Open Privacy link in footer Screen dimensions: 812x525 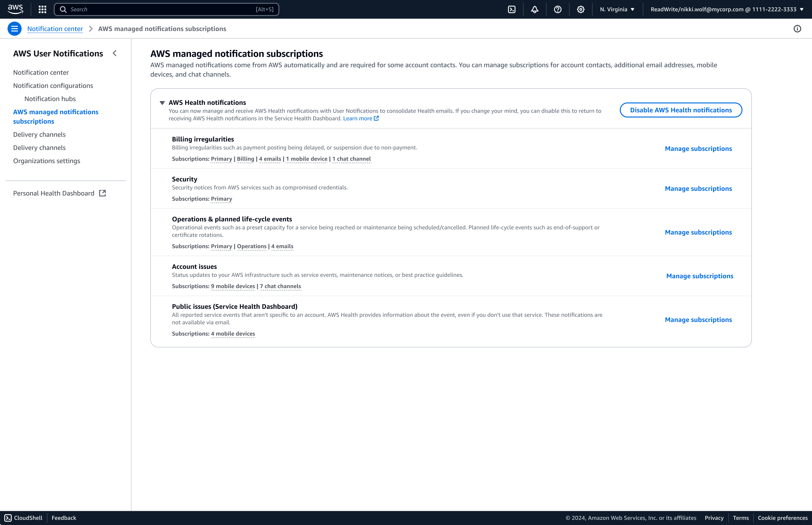(x=714, y=518)
